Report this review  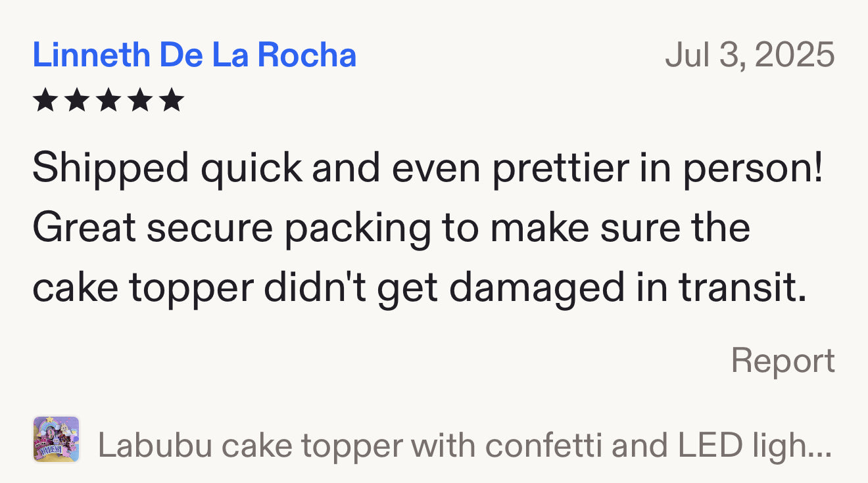(783, 361)
